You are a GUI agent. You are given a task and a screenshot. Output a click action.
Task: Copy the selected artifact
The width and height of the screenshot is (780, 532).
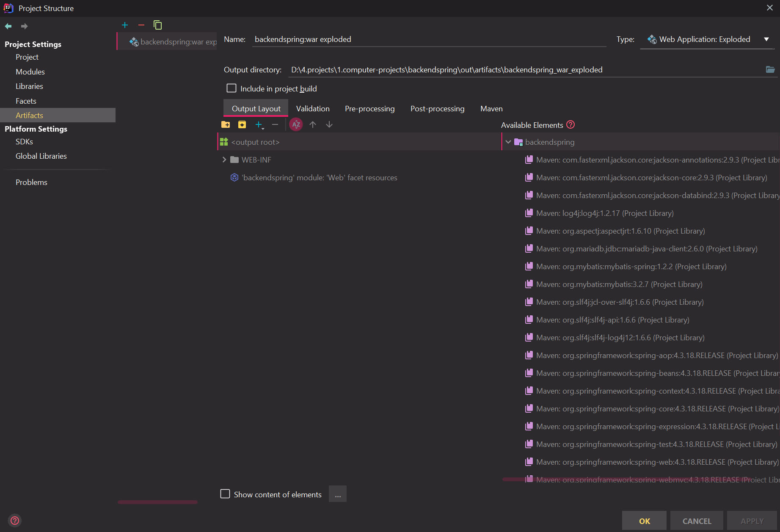pyautogui.click(x=157, y=25)
